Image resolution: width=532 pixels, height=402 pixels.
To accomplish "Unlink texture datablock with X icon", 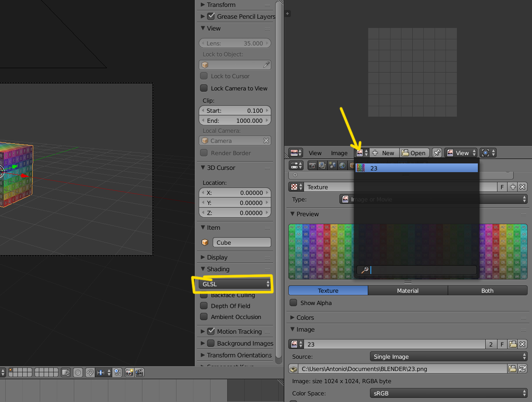I will click(522, 187).
